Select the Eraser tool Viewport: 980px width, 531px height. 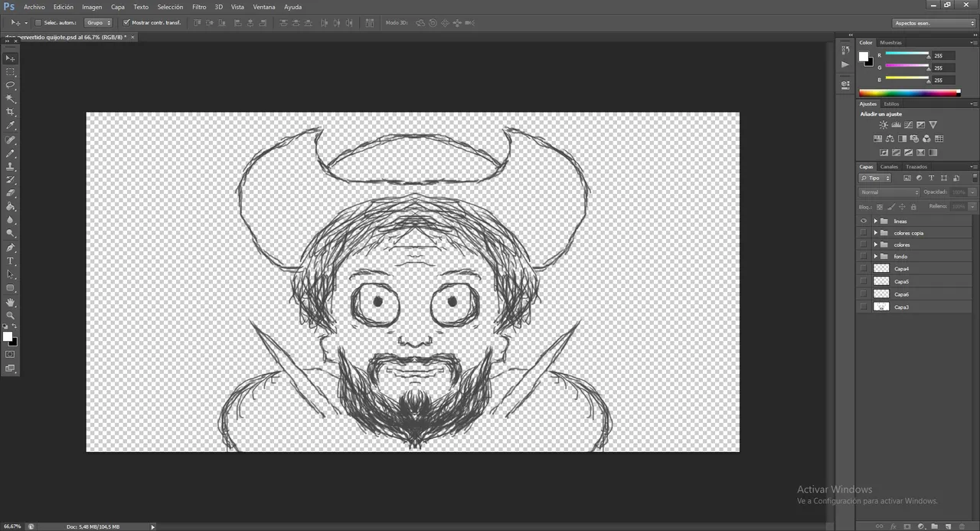[11, 193]
